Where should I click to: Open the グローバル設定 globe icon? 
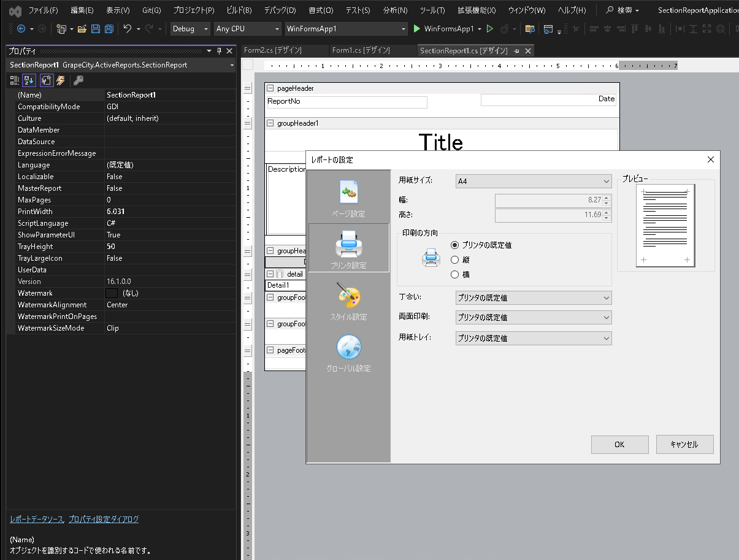click(348, 348)
